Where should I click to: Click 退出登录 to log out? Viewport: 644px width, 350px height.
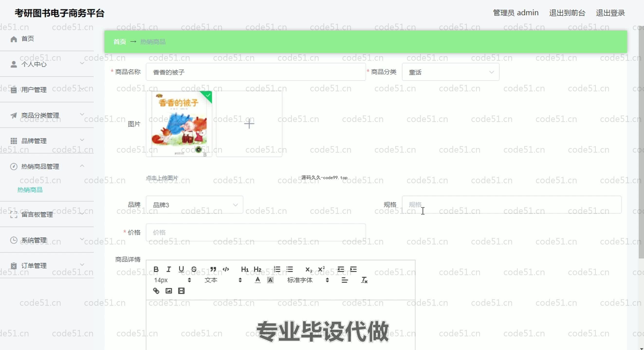[x=610, y=13]
